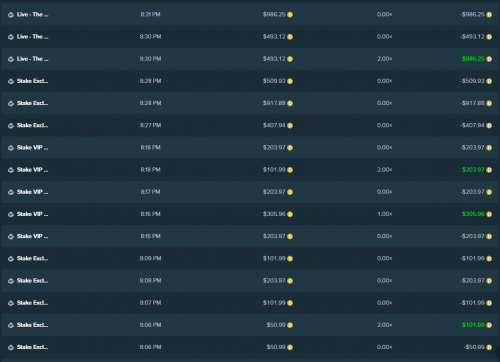This screenshot has width=500, height=362.
Task: Click the coin icon beside $917.88 bet amount
Action: [x=290, y=103]
